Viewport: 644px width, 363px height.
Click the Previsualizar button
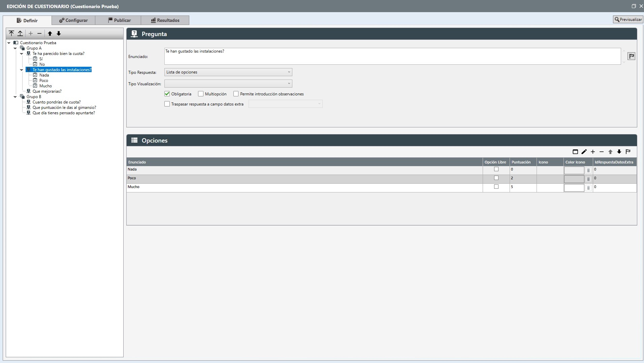(x=628, y=20)
